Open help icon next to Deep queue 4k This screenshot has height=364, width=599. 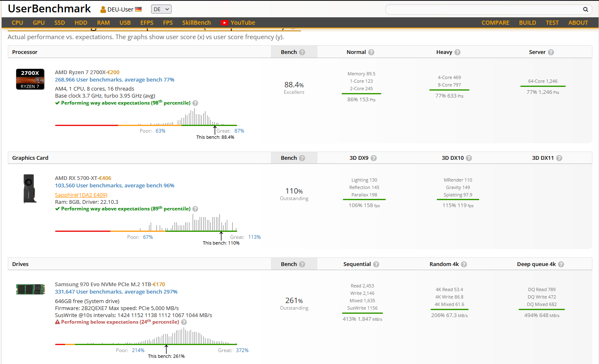click(561, 264)
